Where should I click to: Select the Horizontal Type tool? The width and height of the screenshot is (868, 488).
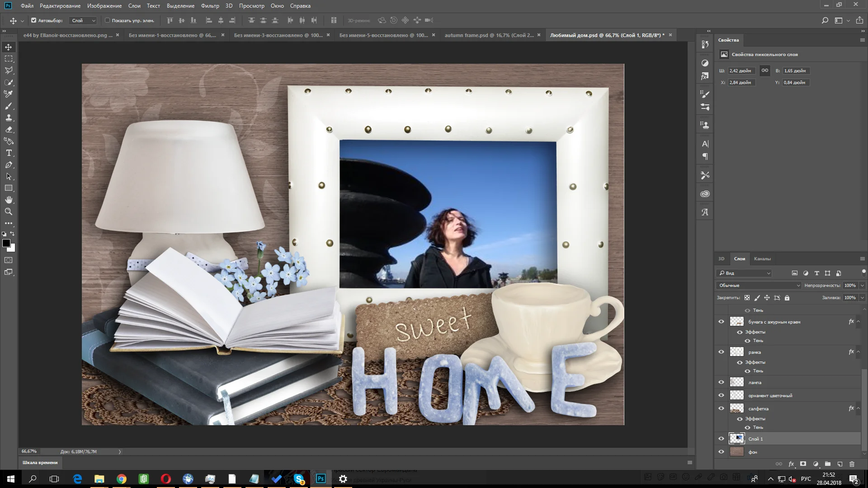pyautogui.click(x=9, y=153)
